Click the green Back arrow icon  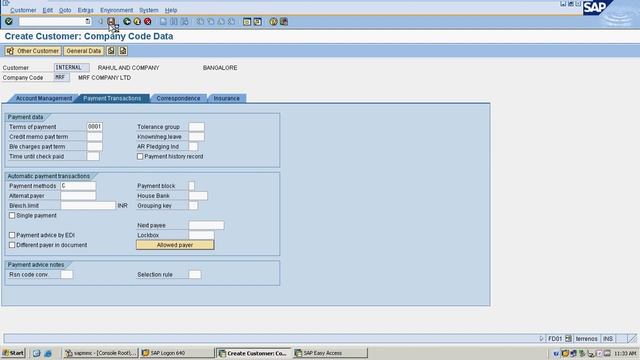[x=127, y=21]
